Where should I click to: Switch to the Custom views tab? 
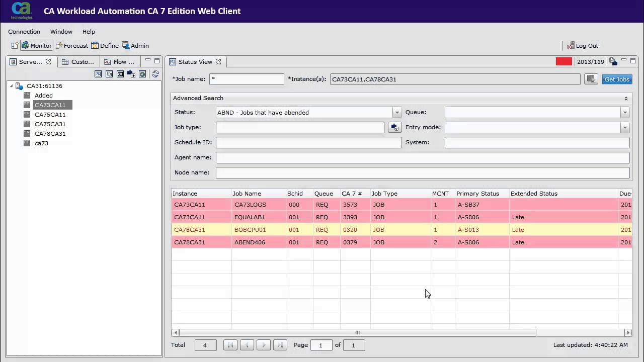[78, 62]
